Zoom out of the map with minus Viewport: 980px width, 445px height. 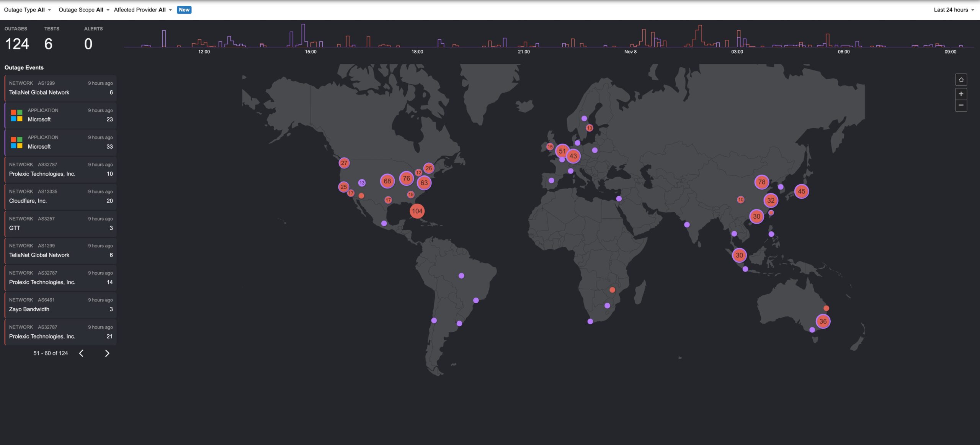coord(961,105)
